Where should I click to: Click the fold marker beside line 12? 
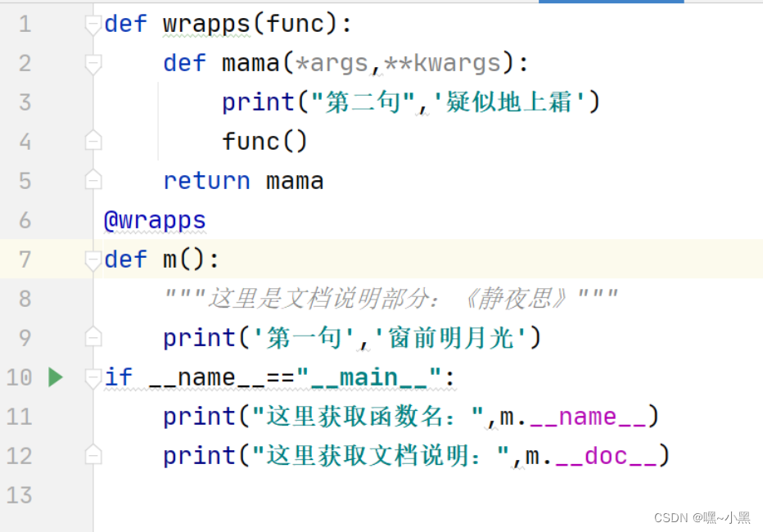point(93,454)
